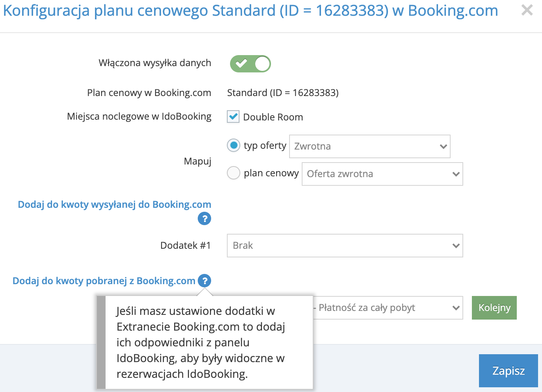Select the 'typ oferty' radio button
The image size is (542, 392).
point(234,145)
